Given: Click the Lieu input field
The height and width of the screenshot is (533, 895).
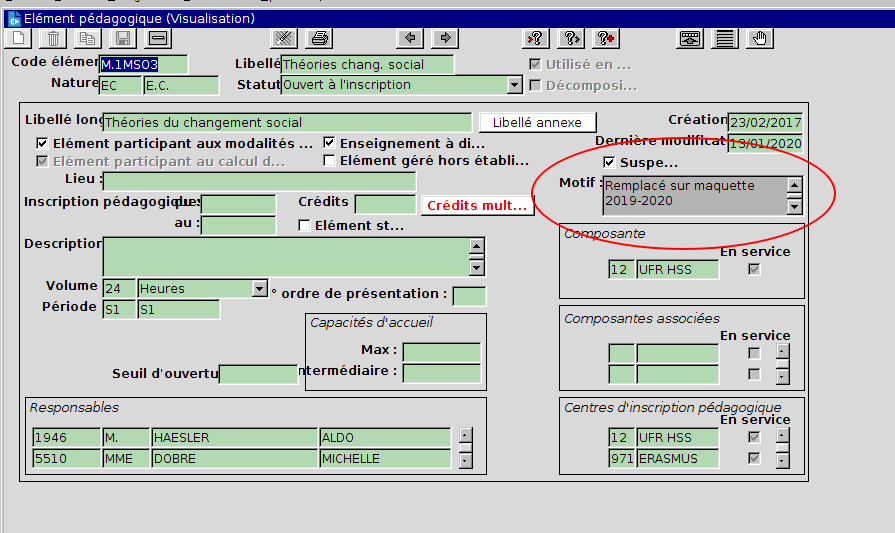Looking at the screenshot, I should [259, 181].
